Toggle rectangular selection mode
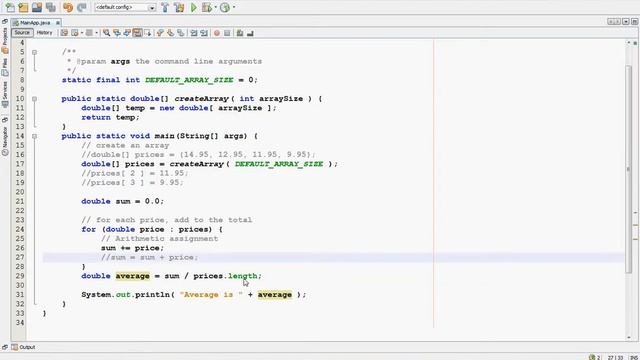Image resolution: width=640 pixels, height=360 pixels. coord(148,33)
